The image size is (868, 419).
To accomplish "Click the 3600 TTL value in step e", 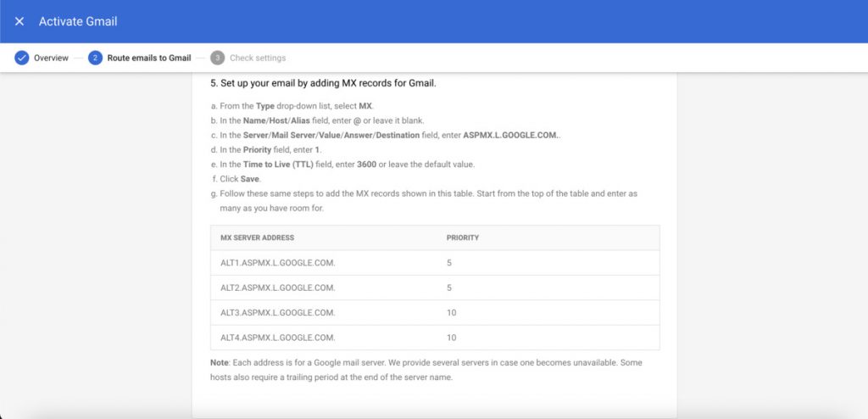I will click(366, 165).
